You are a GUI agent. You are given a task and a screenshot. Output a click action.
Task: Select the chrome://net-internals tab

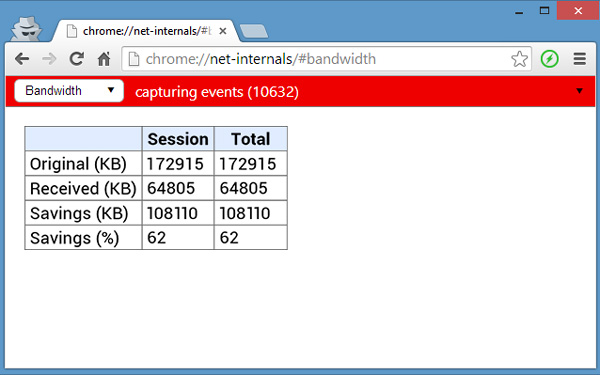pyautogui.click(x=146, y=31)
